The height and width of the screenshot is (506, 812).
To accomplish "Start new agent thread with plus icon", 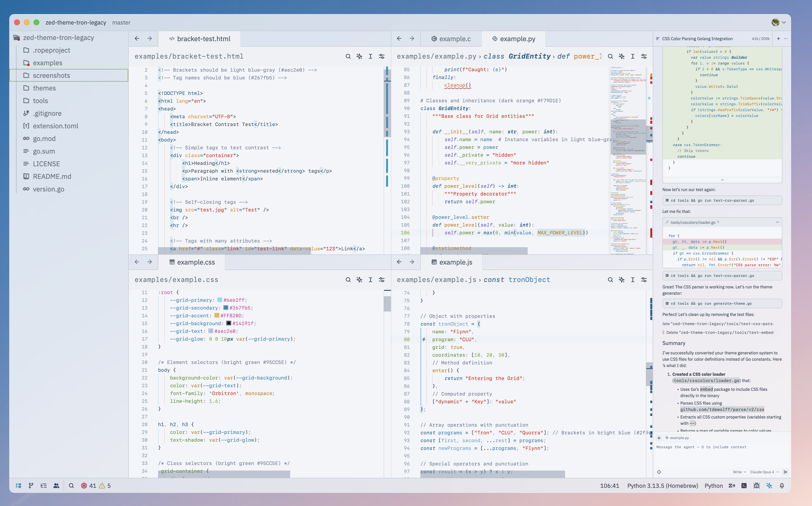I will pyautogui.click(x=778, y=39).
